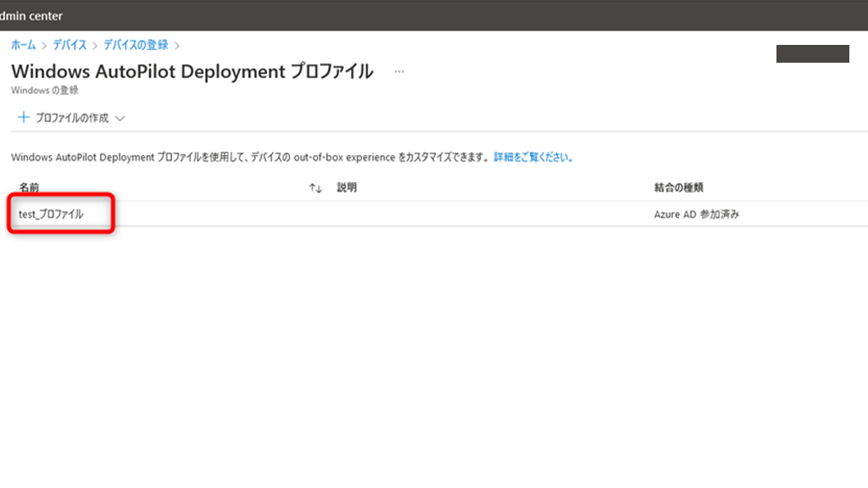Open the more options ellipsis next to the title
Image resolution: width=868 pixels, height=488 pixels.
[398, 73]
